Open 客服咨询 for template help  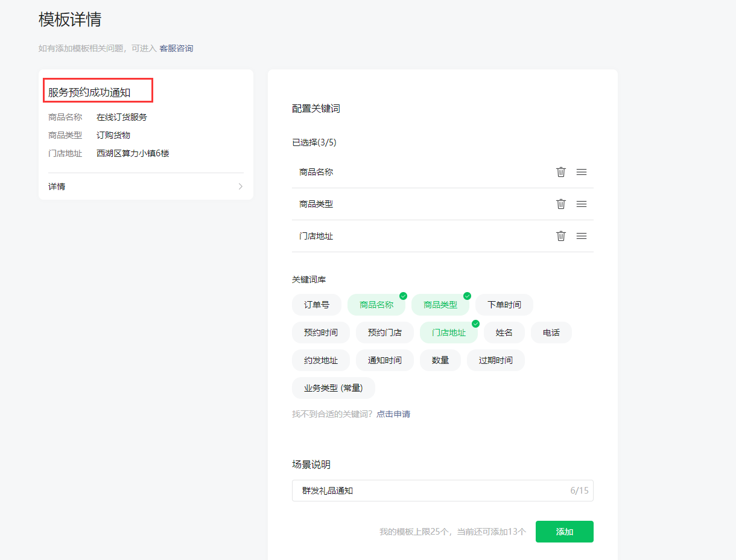[176, 48]
